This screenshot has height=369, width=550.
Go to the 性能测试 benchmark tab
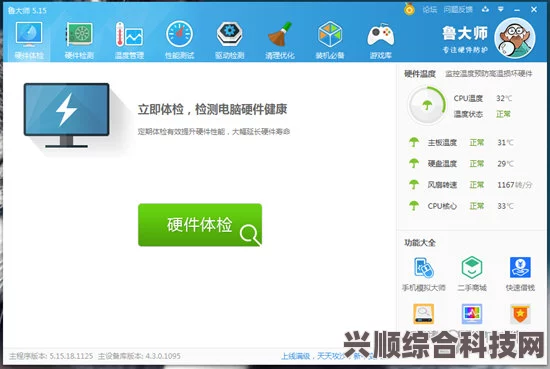pos(180,40)
